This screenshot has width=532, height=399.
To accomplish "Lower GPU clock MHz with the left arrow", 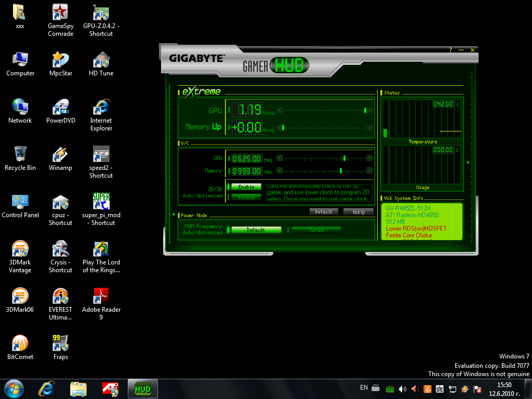I will (x=279, y=158).
